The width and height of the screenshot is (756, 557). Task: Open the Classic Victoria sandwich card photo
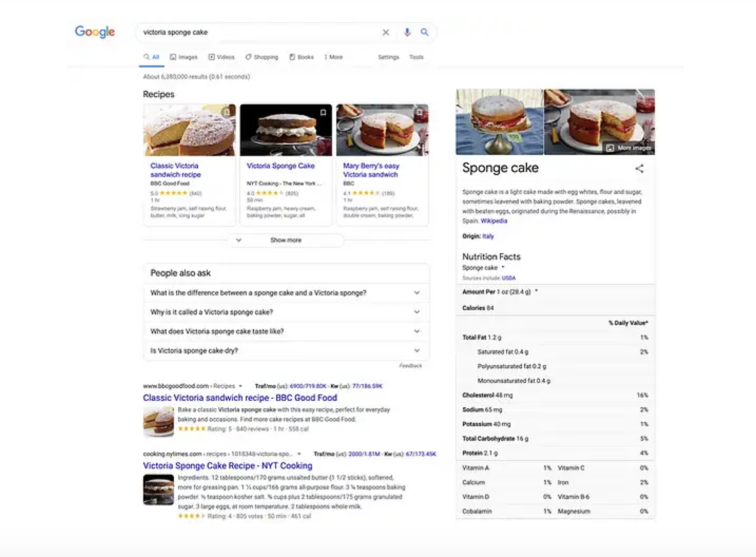point(190,130)
